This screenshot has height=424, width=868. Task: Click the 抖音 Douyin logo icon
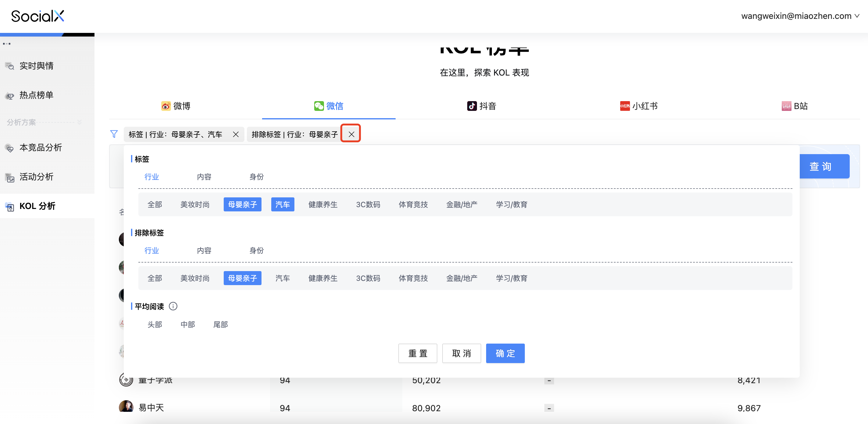(x=472, y=106)
